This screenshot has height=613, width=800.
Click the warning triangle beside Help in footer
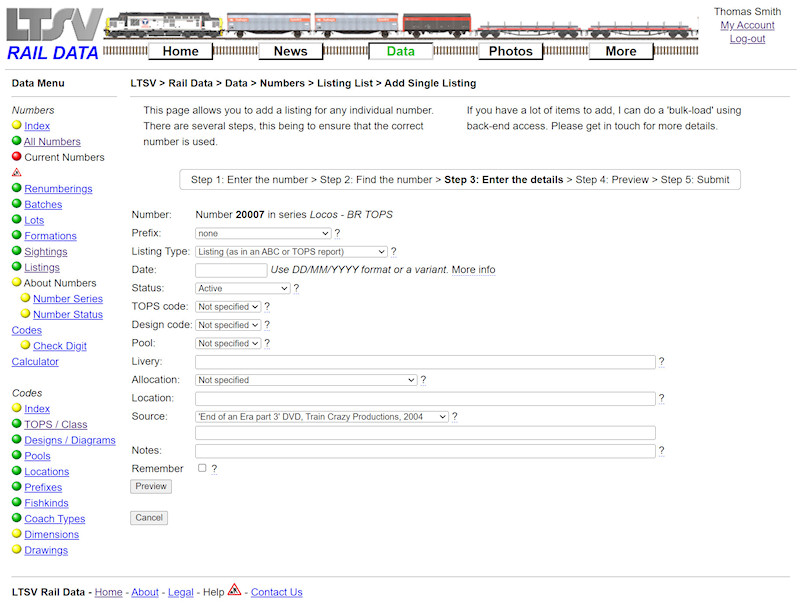tap(234, 592)
